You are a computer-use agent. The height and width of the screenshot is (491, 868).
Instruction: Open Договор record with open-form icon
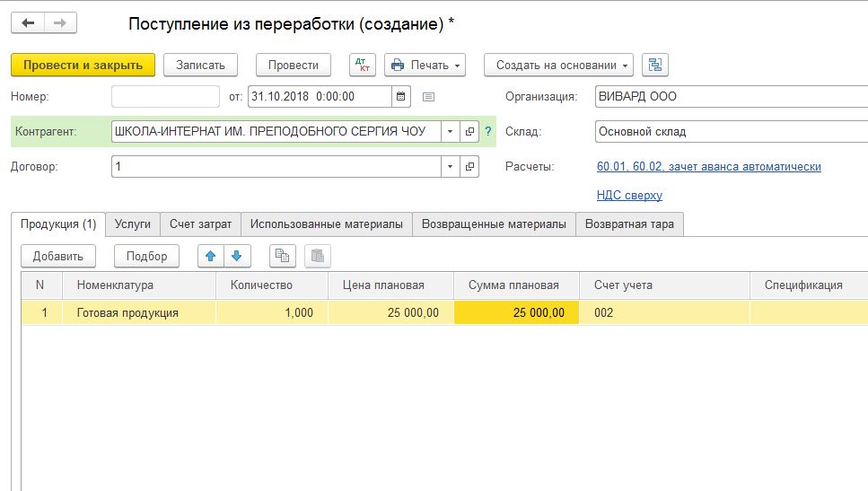[469, 167]
